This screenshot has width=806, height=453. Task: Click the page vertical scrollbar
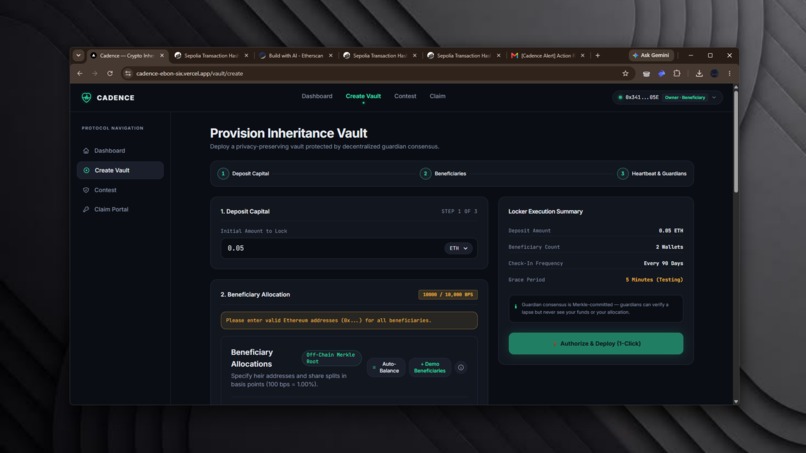[x=736, y=141]
